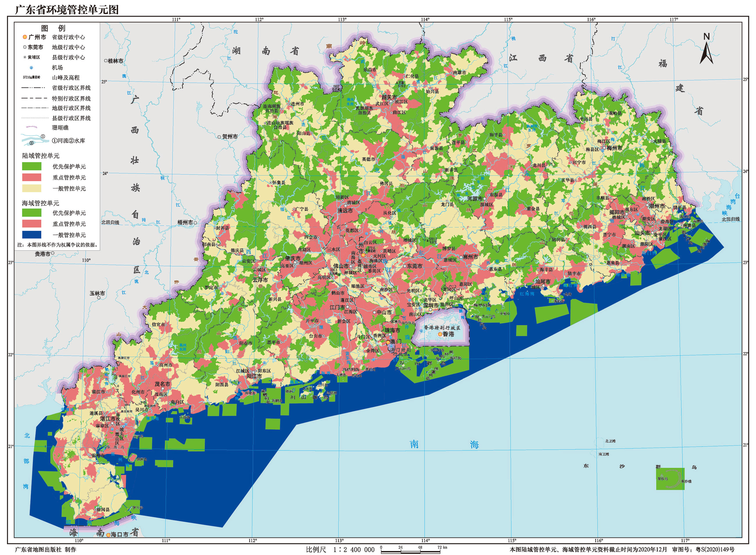Click the 桂林市 city label
The width and height of the screenshot is (756, 555).
115,61
